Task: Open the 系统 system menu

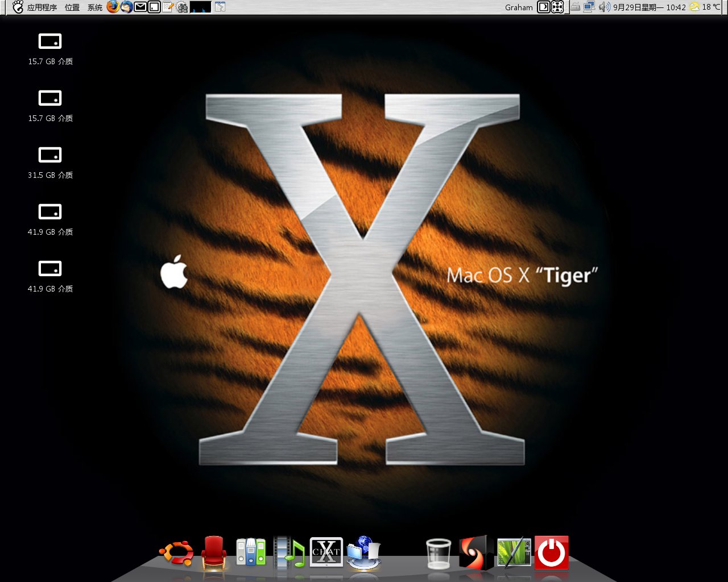Action: pos(95,7)
